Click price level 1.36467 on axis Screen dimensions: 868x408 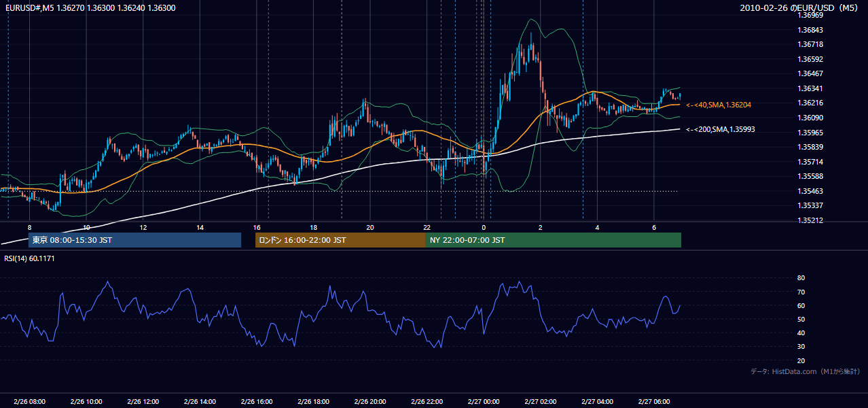pyautogui.click(x=810, y=73)
